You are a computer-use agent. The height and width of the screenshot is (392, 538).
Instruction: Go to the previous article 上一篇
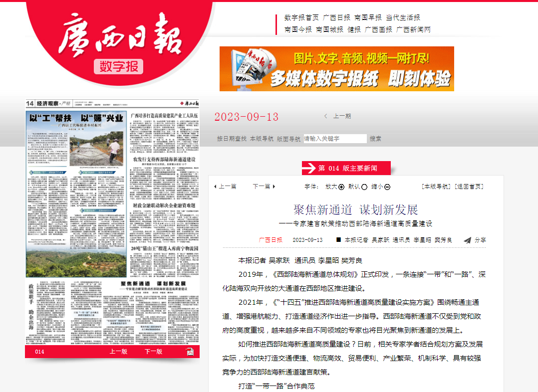click(x=225, y=187)
